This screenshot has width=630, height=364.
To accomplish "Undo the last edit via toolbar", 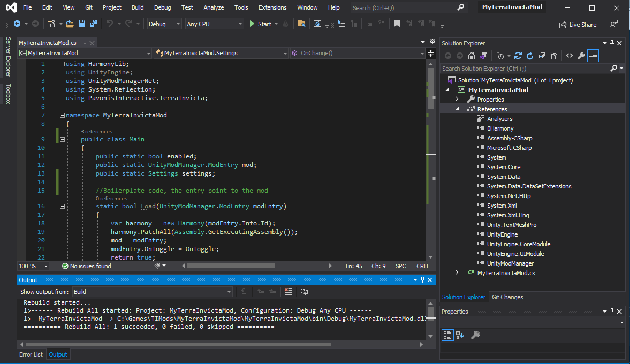I will (x=111, y=24).
